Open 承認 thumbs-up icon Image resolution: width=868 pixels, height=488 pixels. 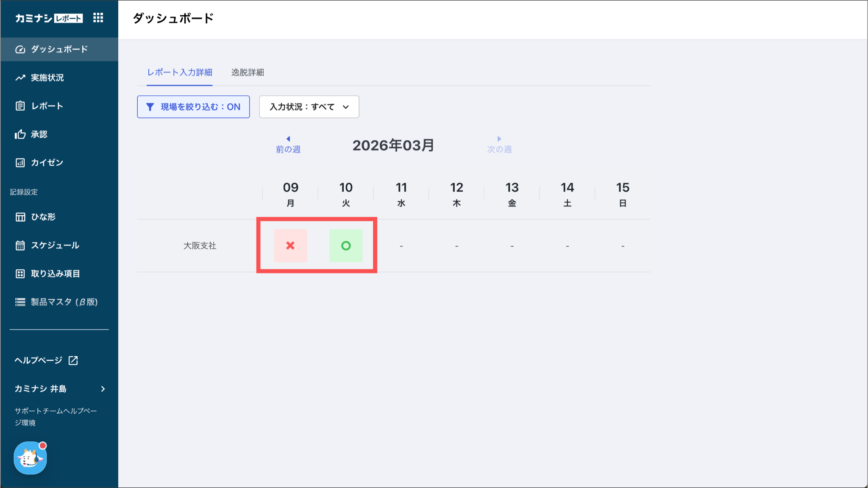(20, 134)
